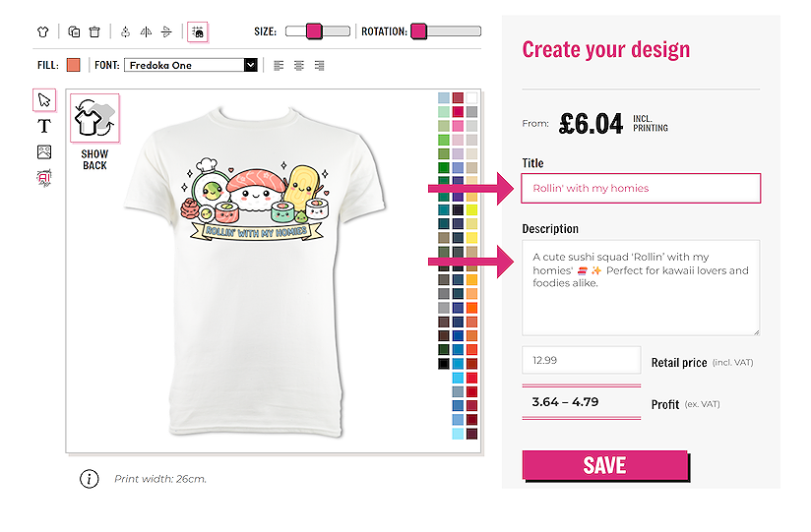Select the Text tool
This screenshot has height=532, width=811.
click(x=44, y=126)
